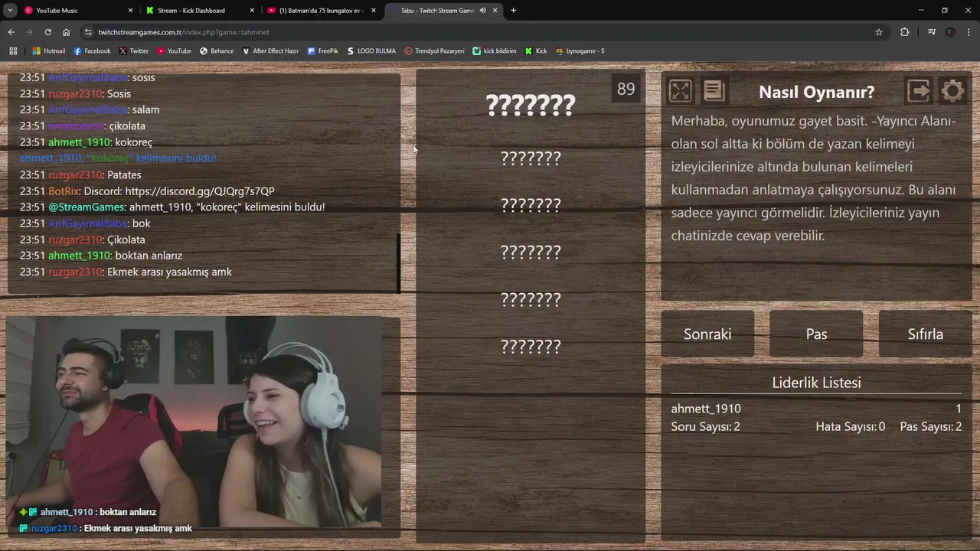
Task: Click the webcam video feed
Action: coord(194,422)
